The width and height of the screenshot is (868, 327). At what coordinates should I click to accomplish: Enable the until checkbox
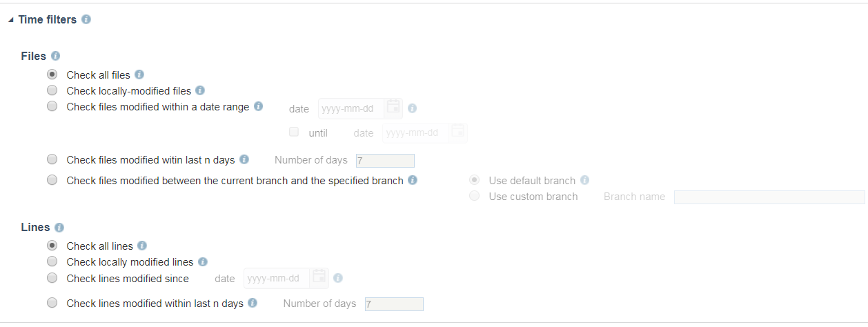pyautogui.click(x=294, y=132)
